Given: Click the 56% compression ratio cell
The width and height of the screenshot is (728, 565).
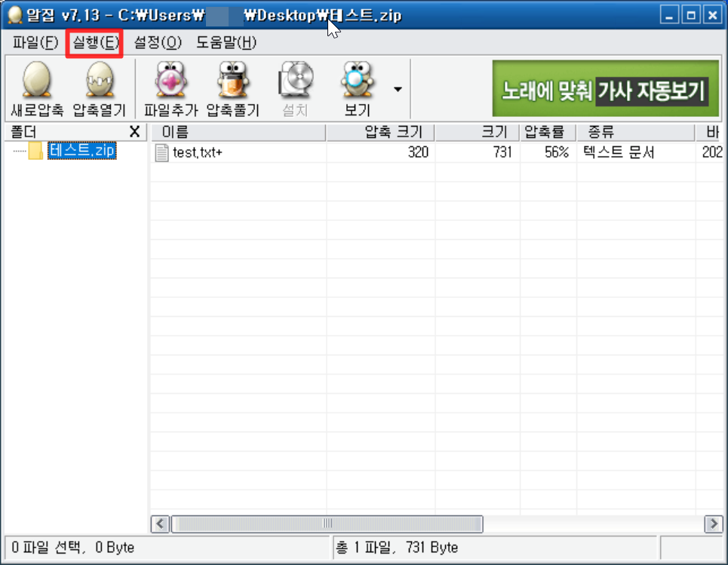Looking at the screenshot, I should 557,152.
